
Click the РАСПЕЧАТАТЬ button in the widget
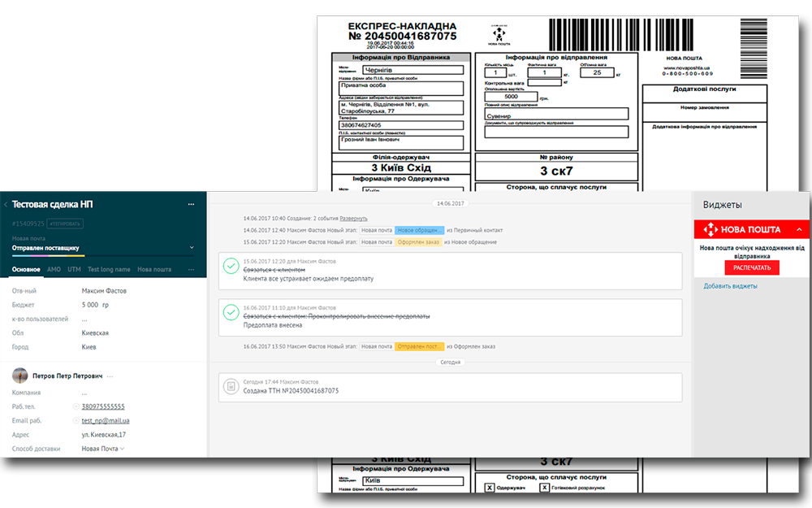tap(752, 267)
